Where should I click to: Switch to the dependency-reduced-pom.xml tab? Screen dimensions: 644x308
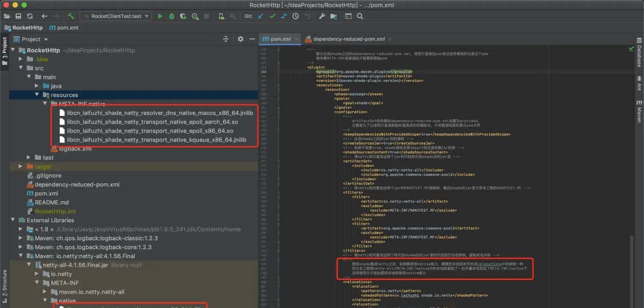pyautogui.click(x=348, y=39)
